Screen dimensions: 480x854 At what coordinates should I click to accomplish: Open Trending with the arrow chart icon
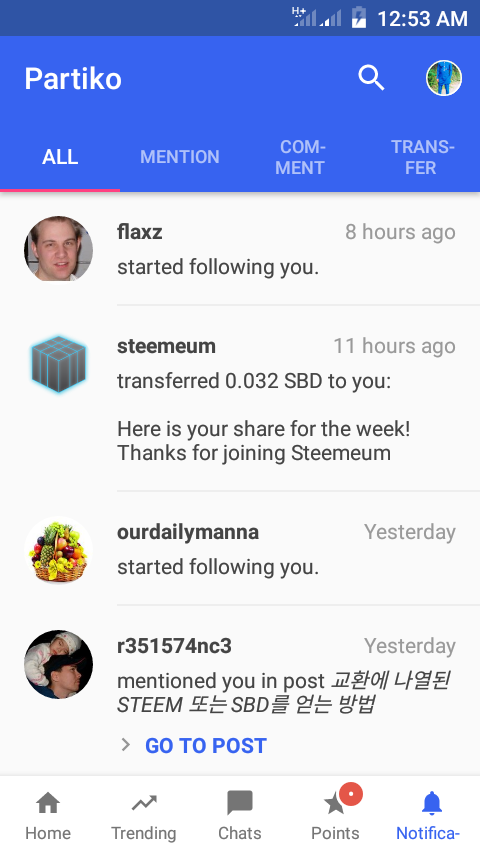144,803
